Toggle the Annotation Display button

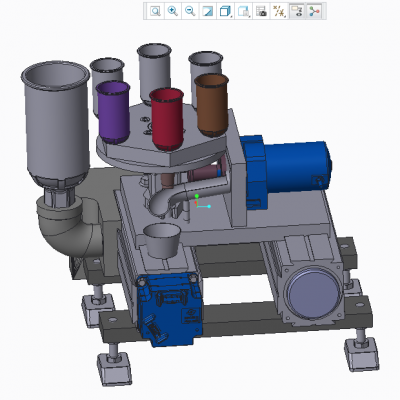point(296,11)
